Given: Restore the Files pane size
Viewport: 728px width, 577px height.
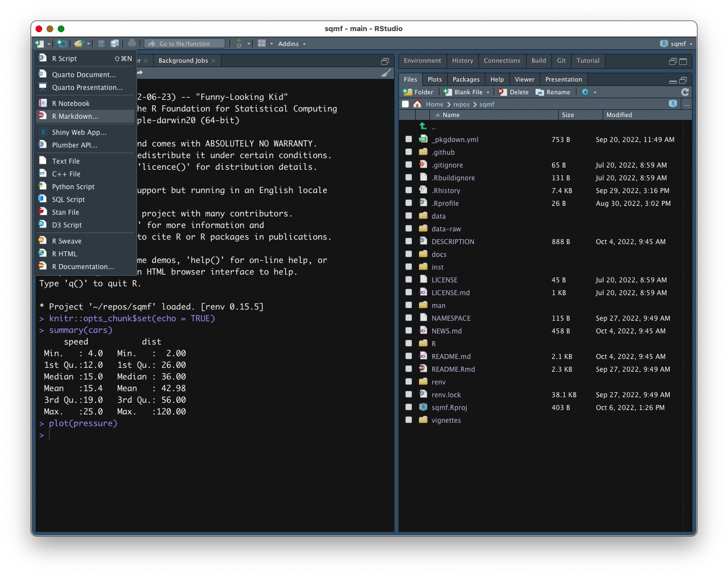Looking at the screenshot, I should (683, 80).
